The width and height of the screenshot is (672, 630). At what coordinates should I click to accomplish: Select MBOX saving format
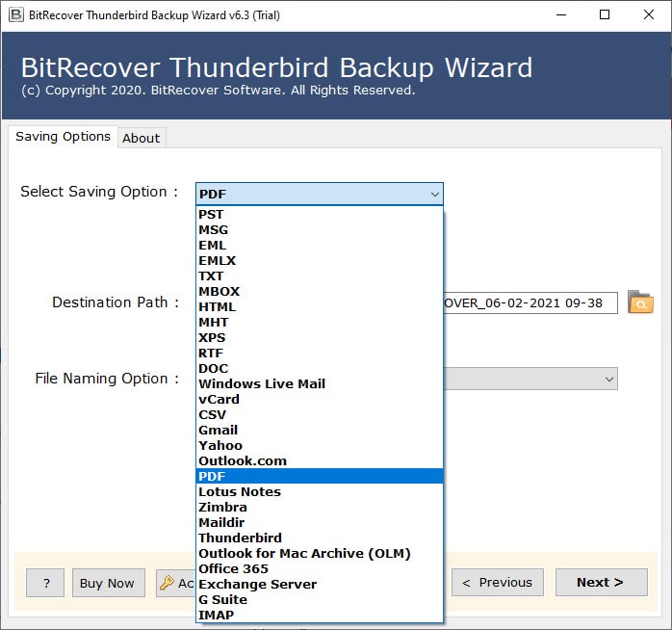(320, 292)
